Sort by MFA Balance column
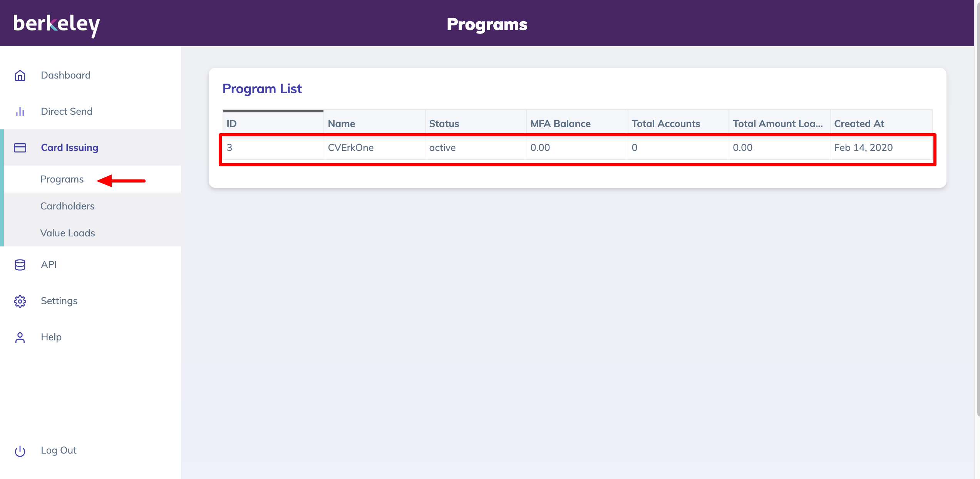This screenshot has width=980, height=479. coord(560,124)
